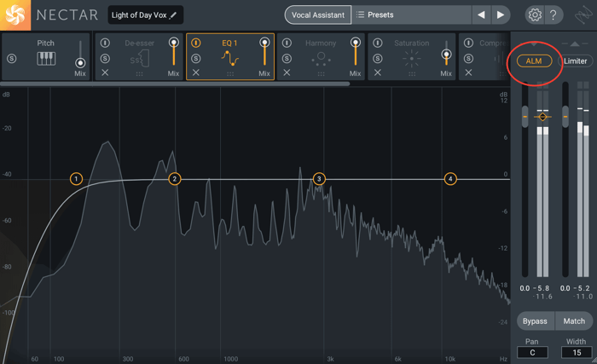Select EQ node 1
The height and width of the screenshot is (364, 597).
pyautogui.click(x=76, y=178)
